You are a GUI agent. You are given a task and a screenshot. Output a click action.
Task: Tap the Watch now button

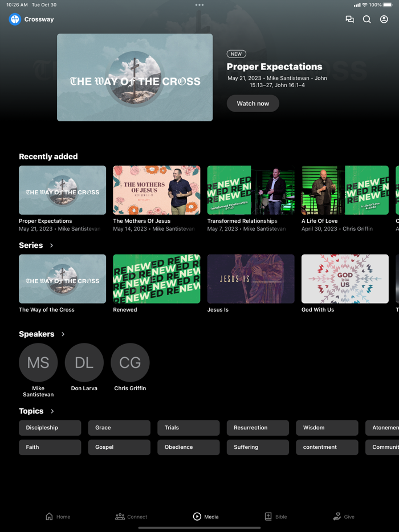click(253, 104)
